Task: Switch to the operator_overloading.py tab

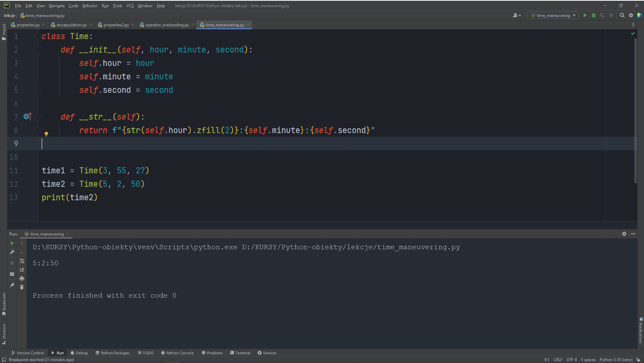Action: [x=167, y=25]
